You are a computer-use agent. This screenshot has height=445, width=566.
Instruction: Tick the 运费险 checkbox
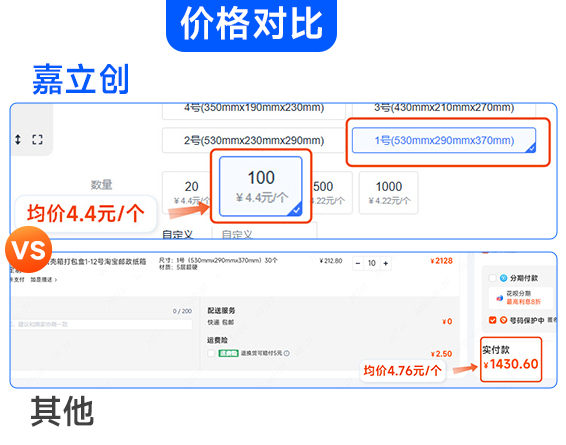[211, 353]
